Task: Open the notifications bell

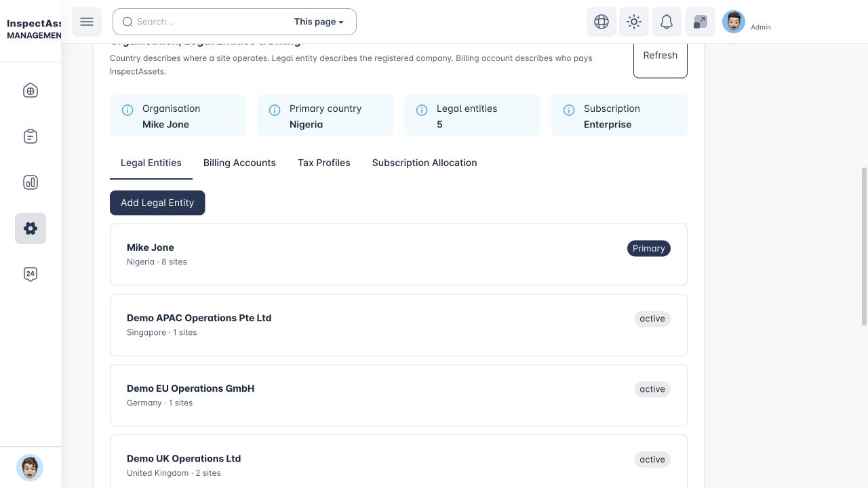Action: 667,22
